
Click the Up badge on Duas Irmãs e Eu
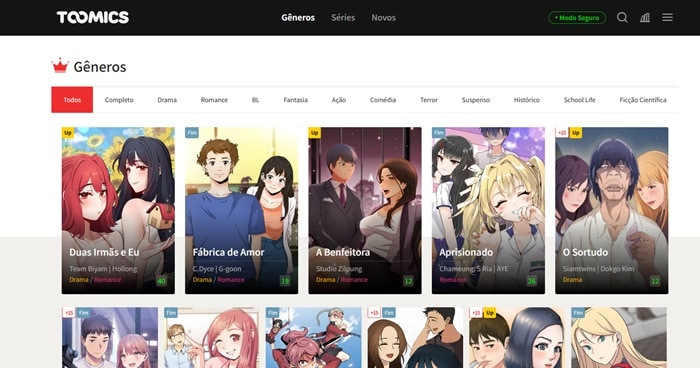point(68,133)
